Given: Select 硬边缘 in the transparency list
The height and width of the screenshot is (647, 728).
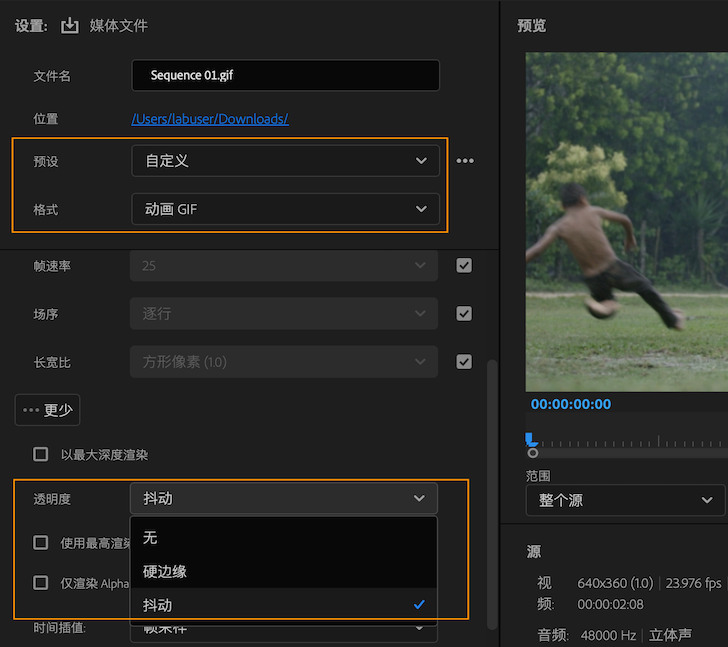Looking at the screenshot, I should click(x=284, y=571).
